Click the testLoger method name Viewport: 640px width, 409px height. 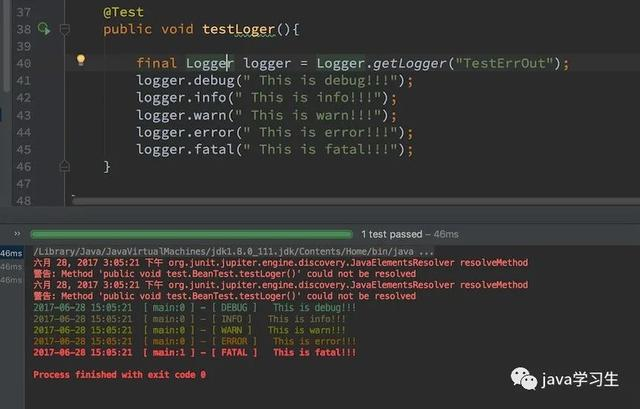coord(239,29)
